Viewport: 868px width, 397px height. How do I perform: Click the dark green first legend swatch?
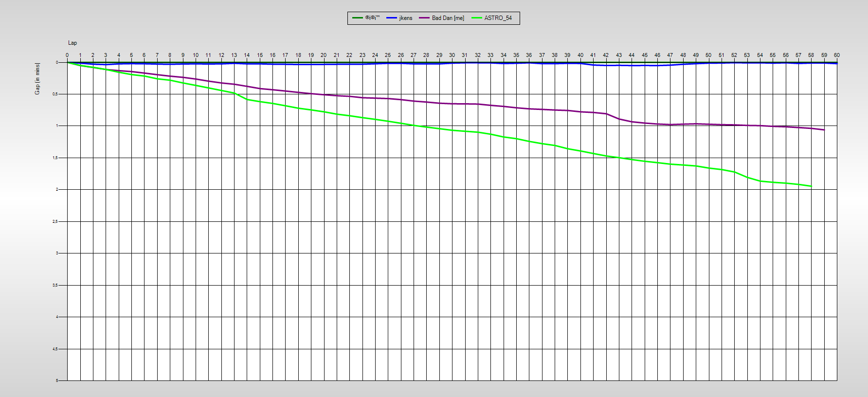point(358,18)
